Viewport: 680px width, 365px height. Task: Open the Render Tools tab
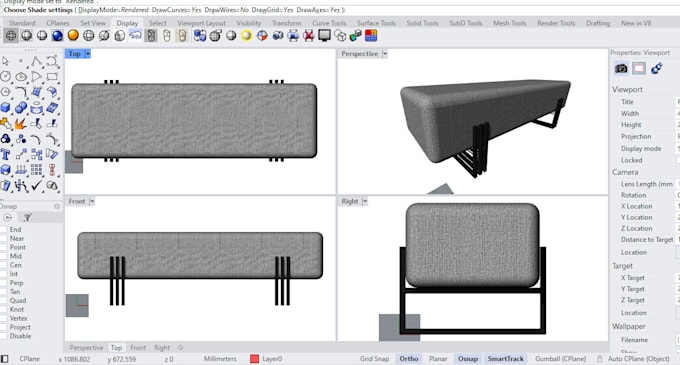pos(556,23)
